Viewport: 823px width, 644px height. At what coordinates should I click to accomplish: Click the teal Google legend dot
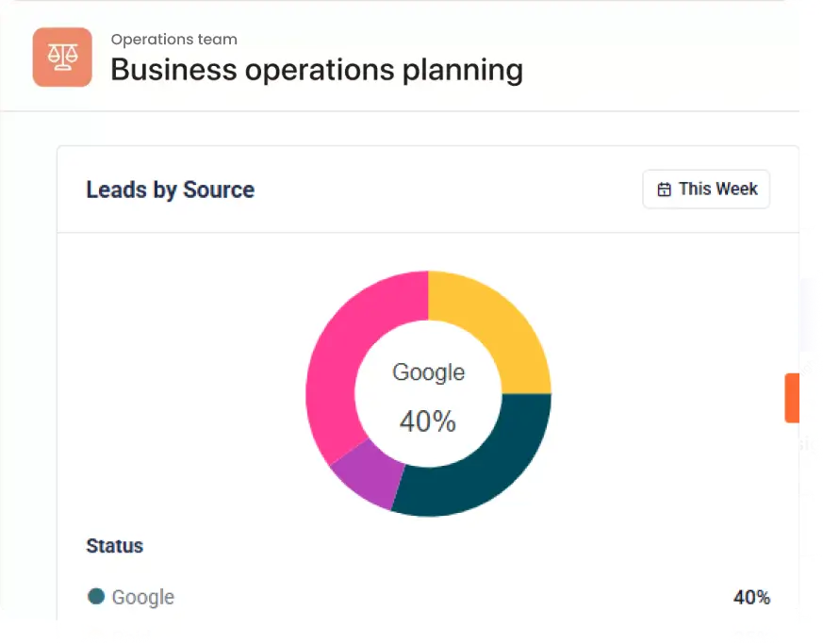[x=96, y=596]
